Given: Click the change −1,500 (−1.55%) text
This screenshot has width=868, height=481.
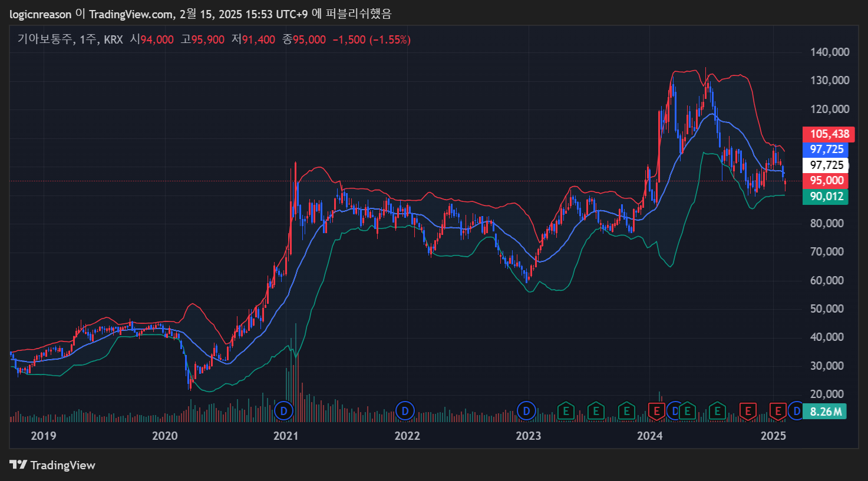Looking at the screenshot, I should click(372, 39).
